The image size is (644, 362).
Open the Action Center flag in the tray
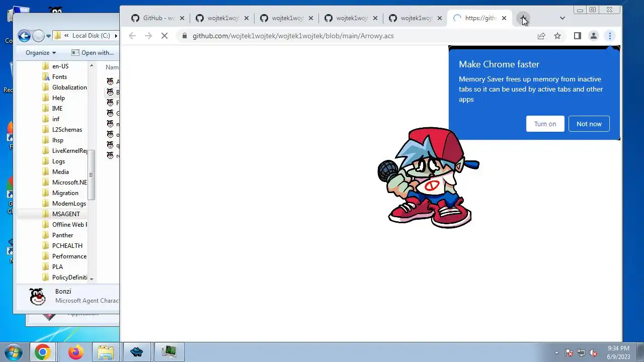pos(569,352)
